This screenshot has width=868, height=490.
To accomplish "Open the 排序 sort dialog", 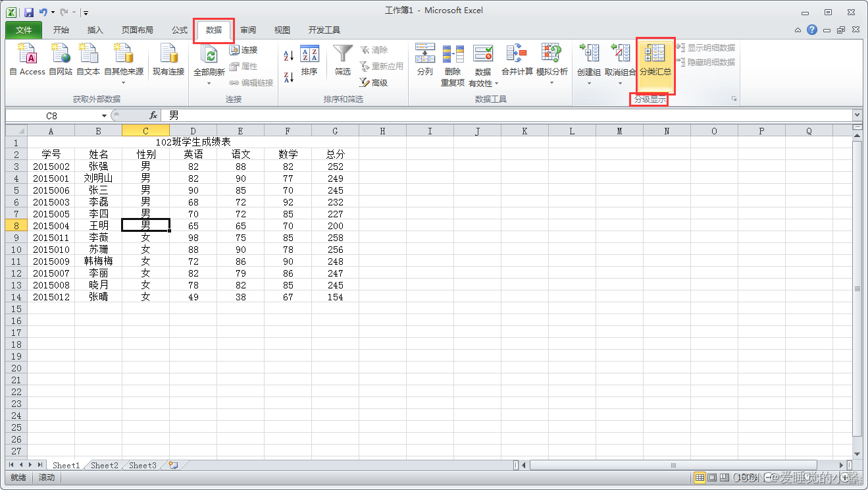I will pos(309,60).
